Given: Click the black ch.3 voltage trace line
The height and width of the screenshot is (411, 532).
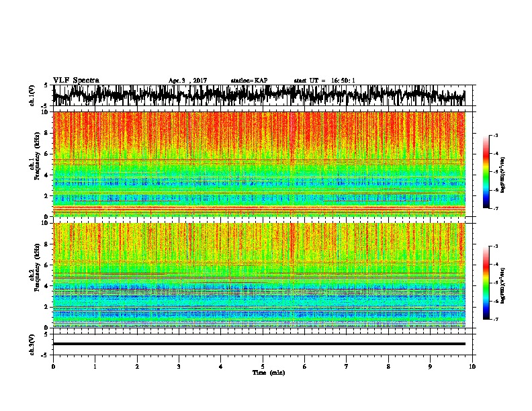Looking at the screenshot, I should [x=259, y=344].
